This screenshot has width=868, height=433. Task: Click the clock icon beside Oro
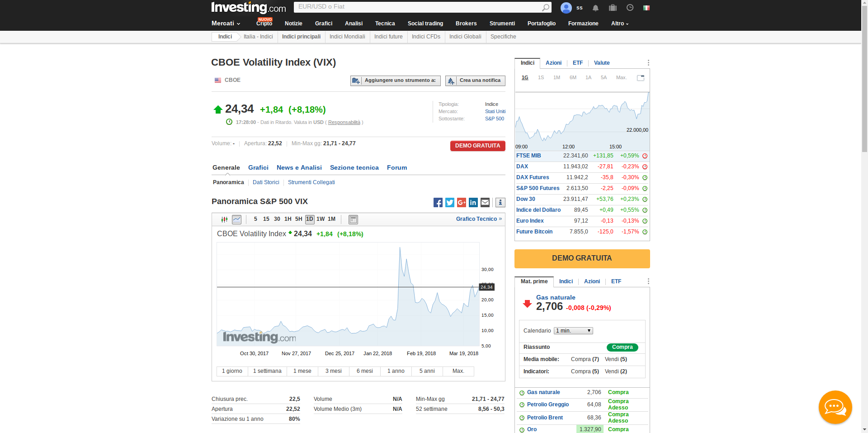coord(522,430)
